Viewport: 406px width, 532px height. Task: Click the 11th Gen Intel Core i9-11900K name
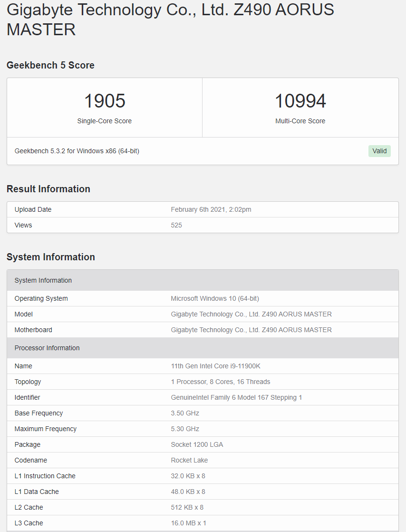click(x=215, y=366)
